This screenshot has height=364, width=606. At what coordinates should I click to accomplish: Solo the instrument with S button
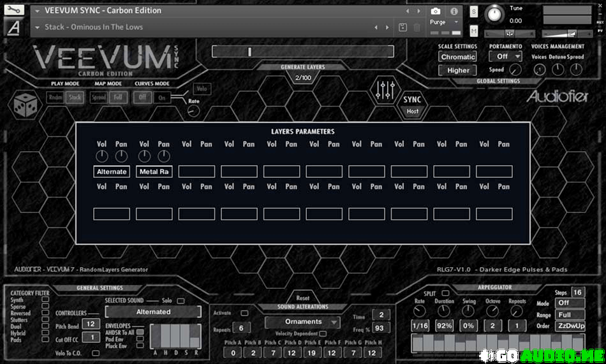(474, 11)
